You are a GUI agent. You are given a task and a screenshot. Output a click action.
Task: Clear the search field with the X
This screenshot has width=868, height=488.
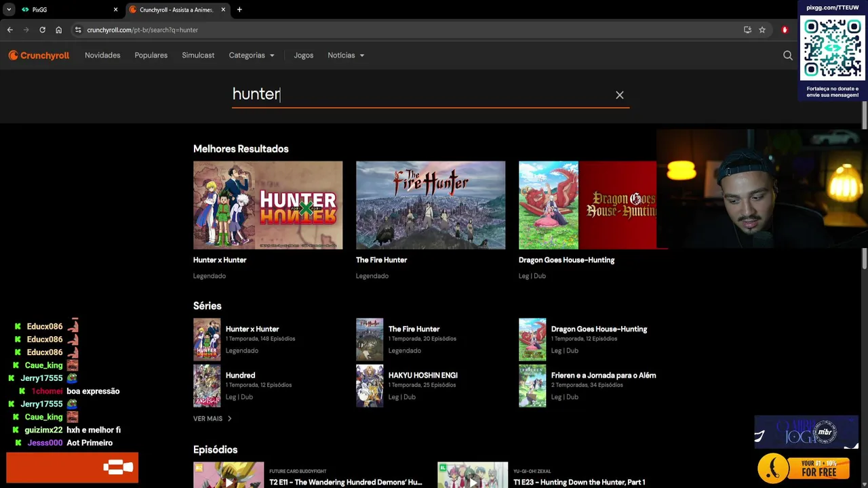point(619,95)
